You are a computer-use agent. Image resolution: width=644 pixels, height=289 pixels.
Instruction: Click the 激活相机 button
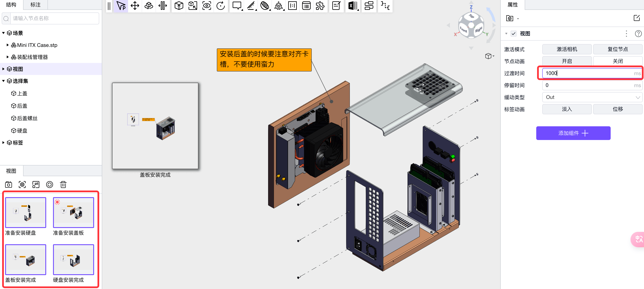567,49
